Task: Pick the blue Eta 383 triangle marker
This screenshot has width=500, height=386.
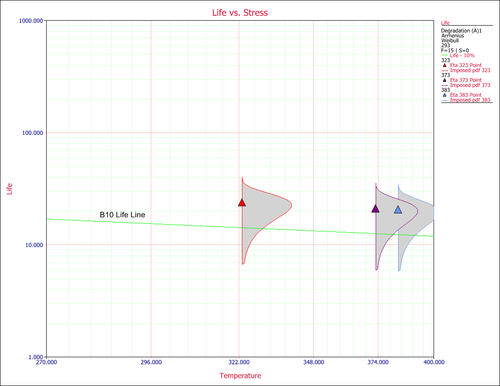Action: click(398, 210)
